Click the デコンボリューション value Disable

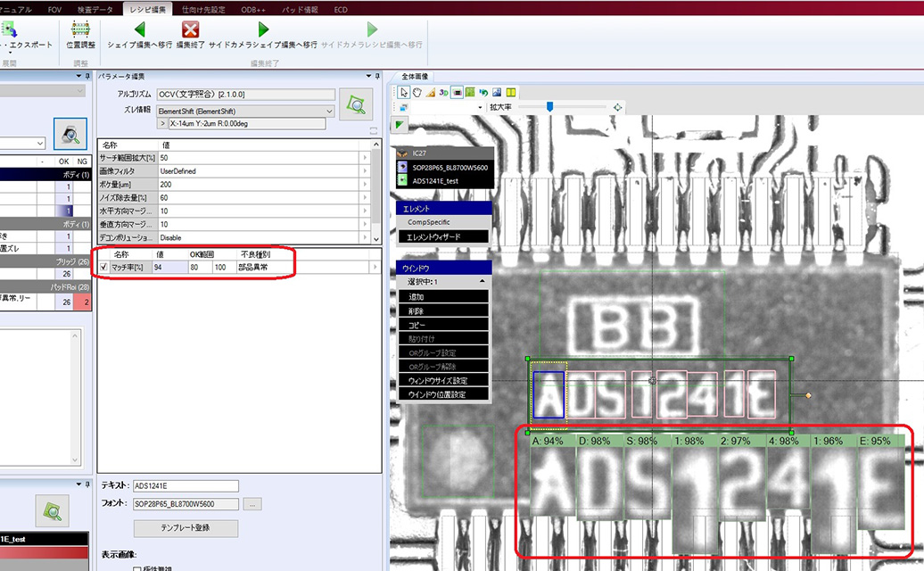(260, 237)
